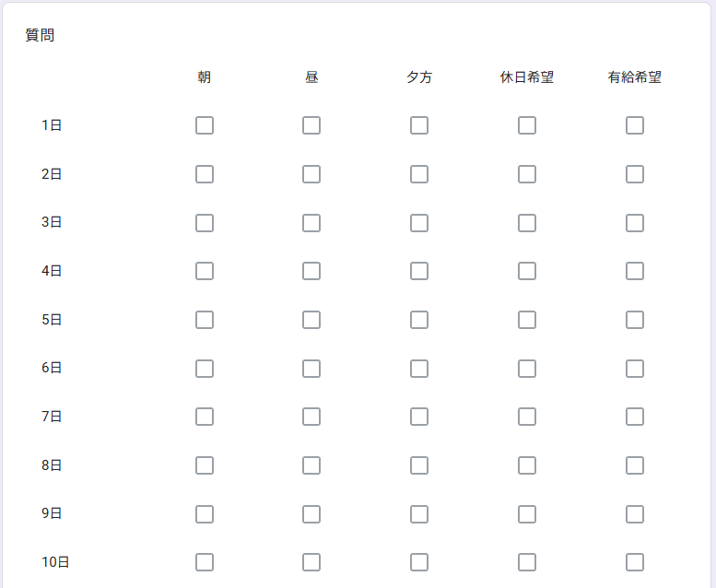This screenshot has height=588, width=716.
Task: Check 夕方 box in 8日 row
Action: click(419, 465)
